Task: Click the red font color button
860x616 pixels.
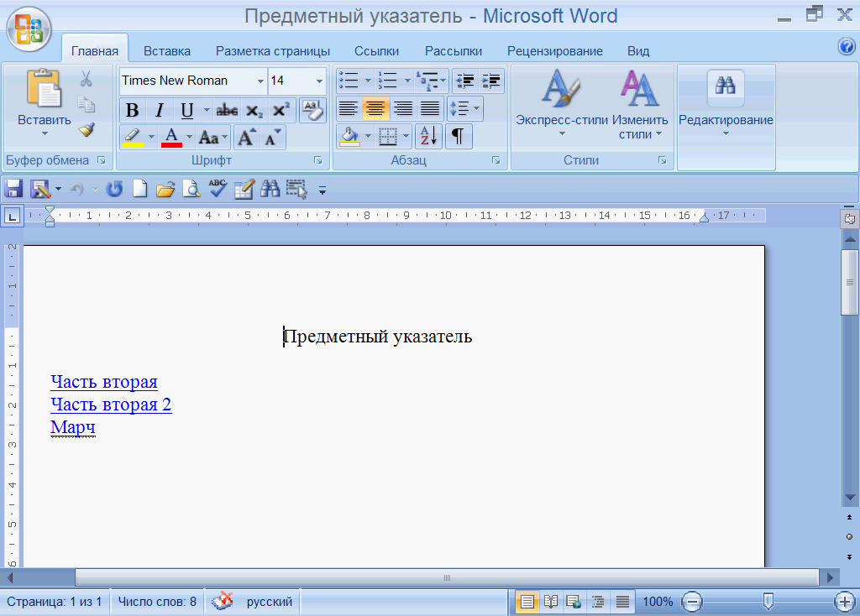Action: point(171,137)
